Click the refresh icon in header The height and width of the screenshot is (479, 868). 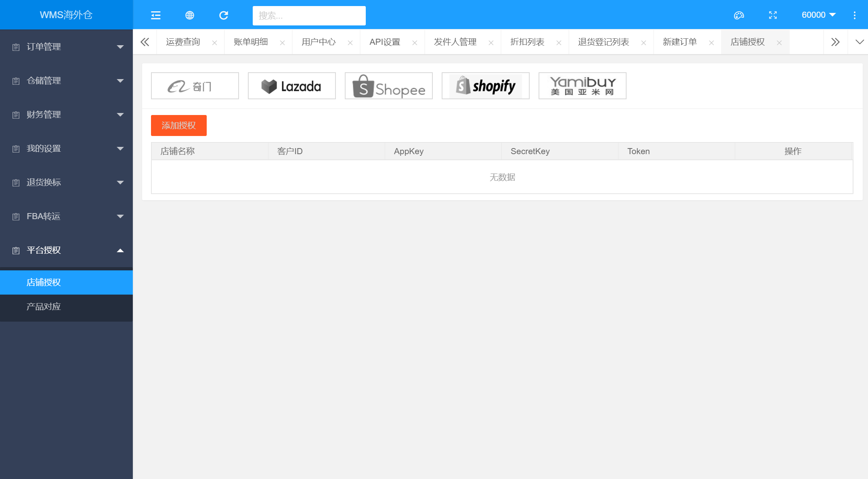coord(223,15)
